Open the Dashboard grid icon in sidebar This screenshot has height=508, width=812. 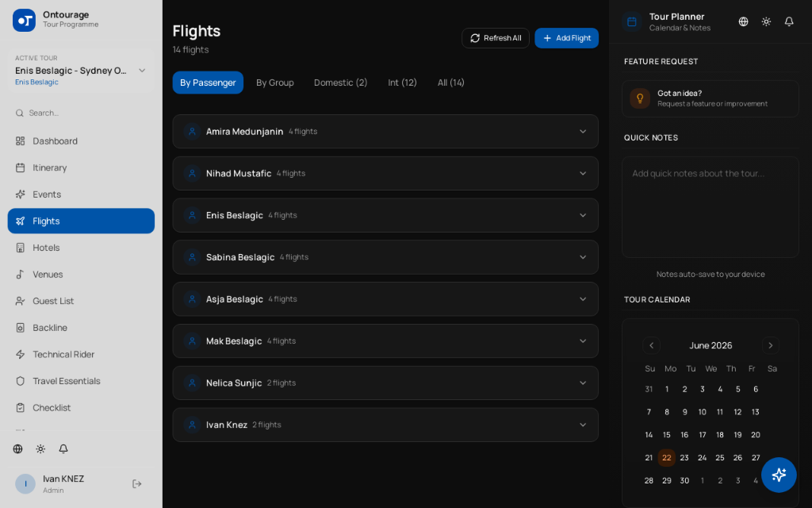pos(20,141)
